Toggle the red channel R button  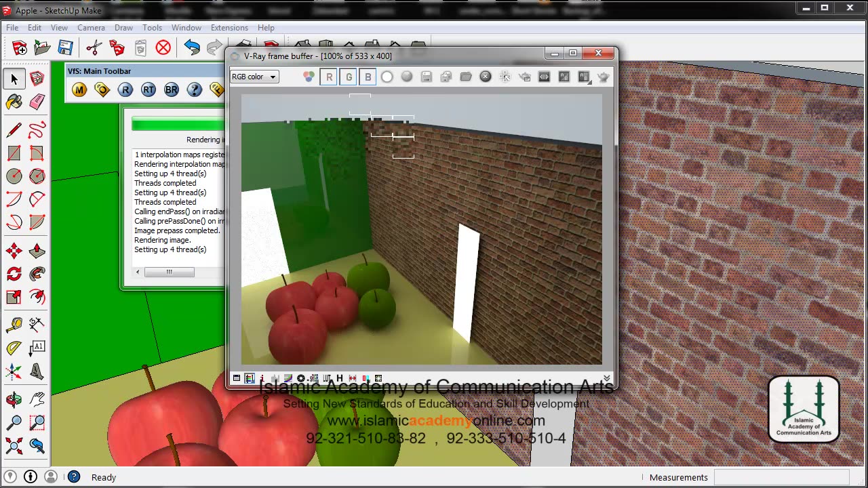click(330, 77)
